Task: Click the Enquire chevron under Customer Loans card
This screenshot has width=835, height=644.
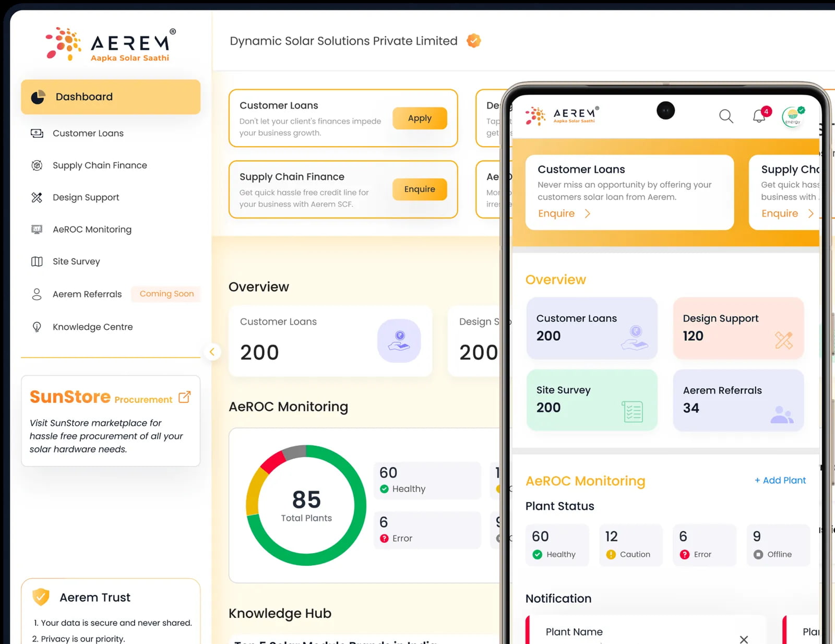Action: 588,213
